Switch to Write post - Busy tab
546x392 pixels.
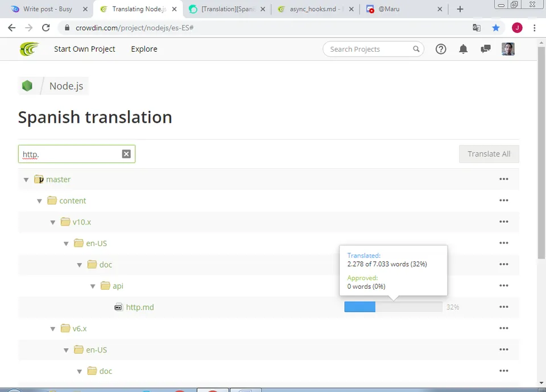pyautogui.click(x=48, y=9)
